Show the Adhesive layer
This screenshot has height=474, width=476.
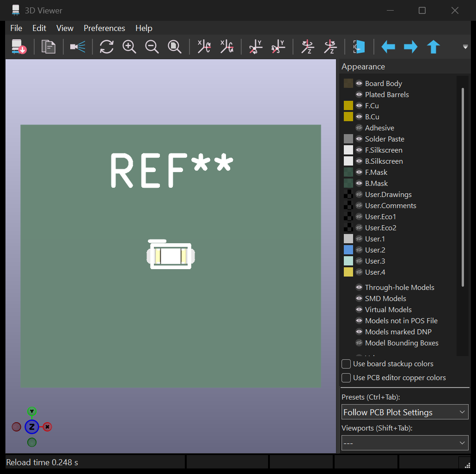click(x=359, y=128)
